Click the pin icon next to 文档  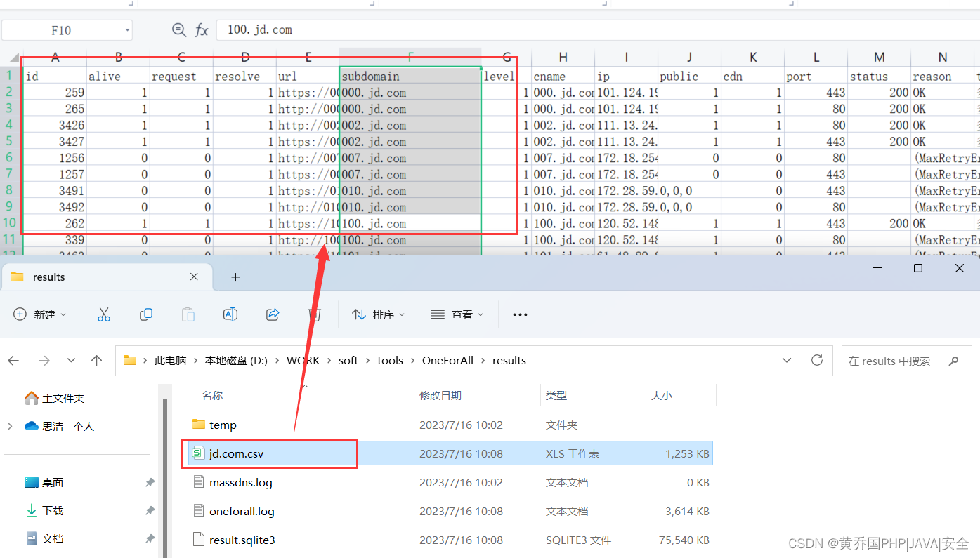(150, 538)
